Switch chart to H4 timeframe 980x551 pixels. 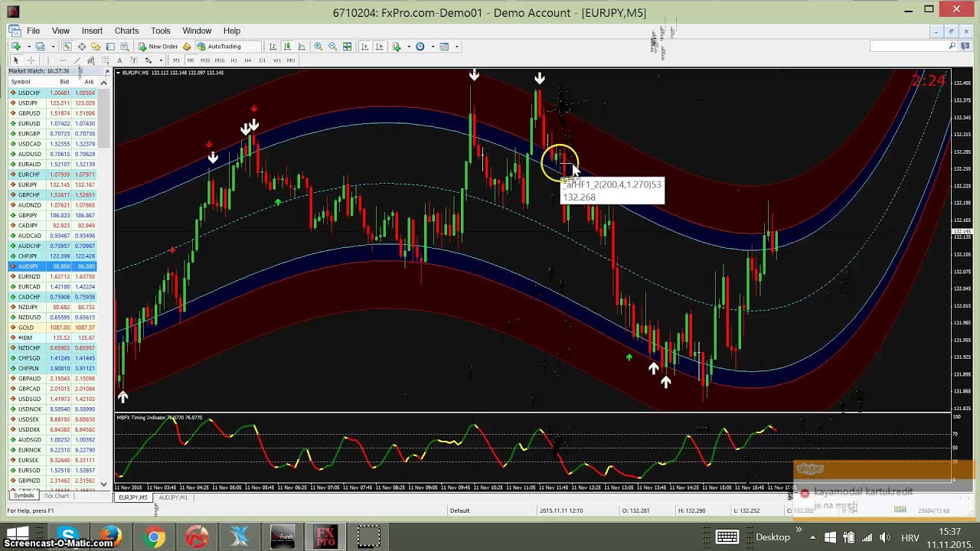[248, 60]
